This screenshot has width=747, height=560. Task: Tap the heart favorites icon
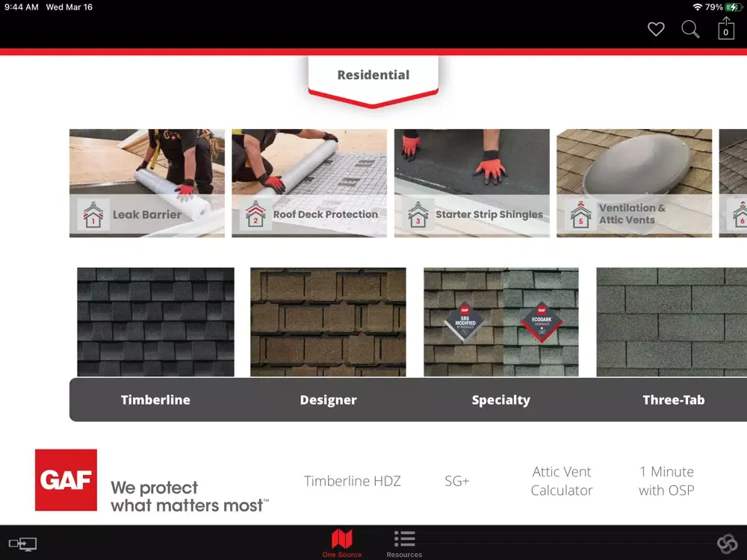656,29
